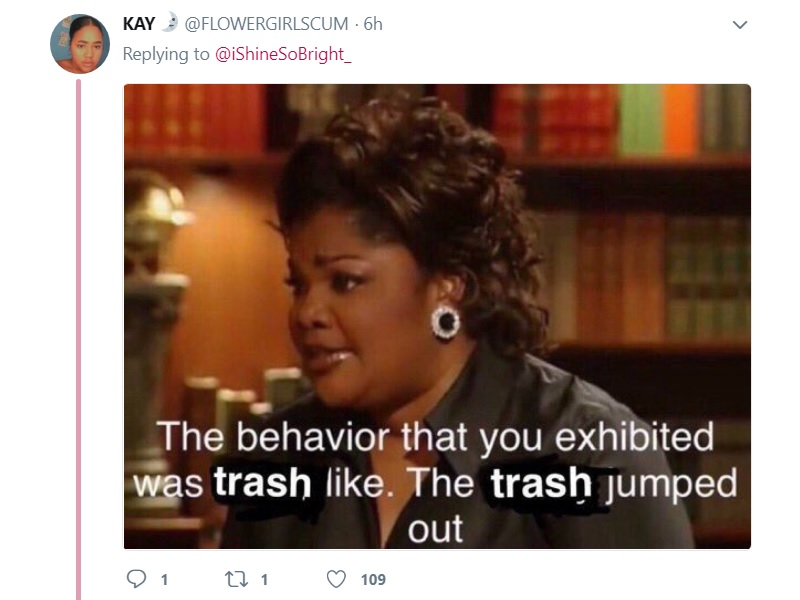Open the attached meme image
The image size is (800, 600).
pyautogui.click(x=437, y=316)
